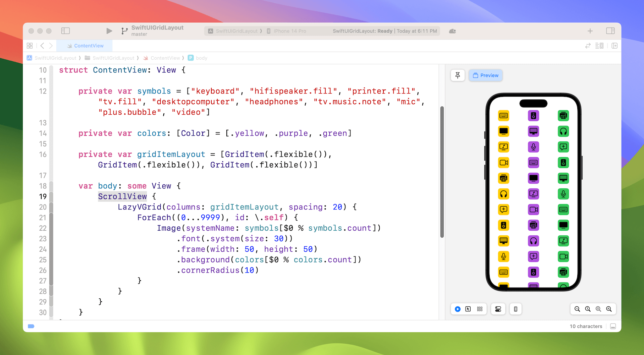Click the yellow mic icon in preview
This screenshot has width=644, height=355.
pyautogui.click(x=503, y=256)
